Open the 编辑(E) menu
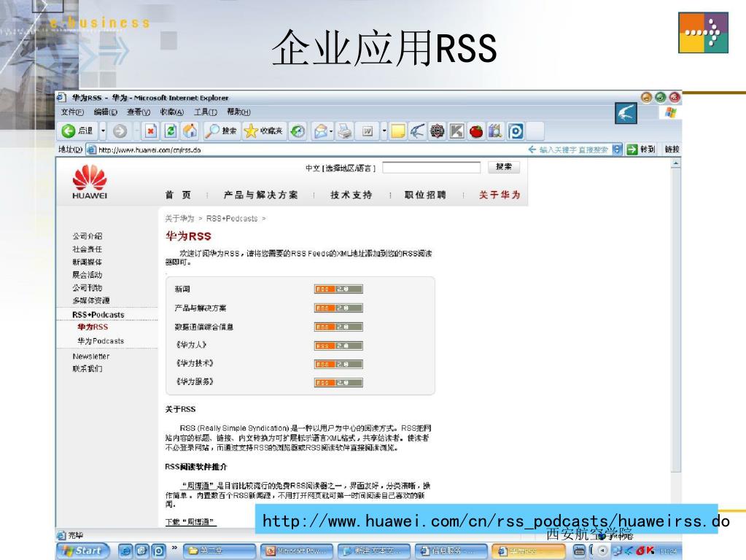The image size is (746, 560). (x=105, y=112)
